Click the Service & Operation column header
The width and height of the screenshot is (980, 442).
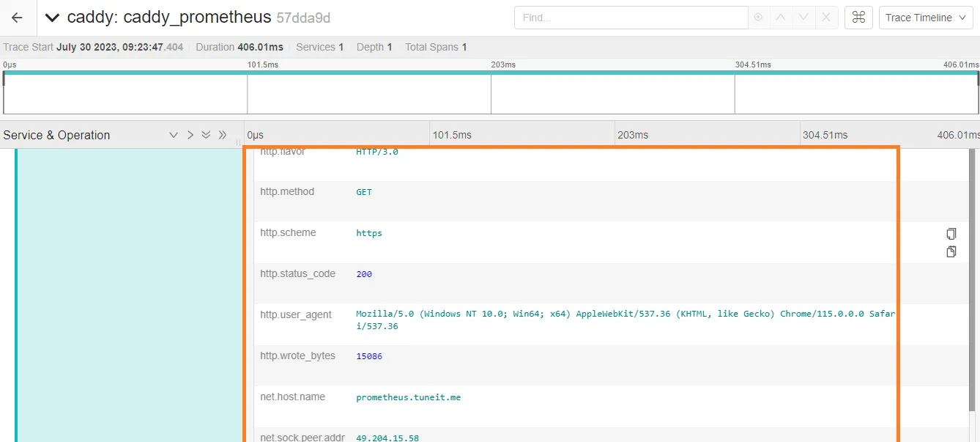tap(56, 135)
